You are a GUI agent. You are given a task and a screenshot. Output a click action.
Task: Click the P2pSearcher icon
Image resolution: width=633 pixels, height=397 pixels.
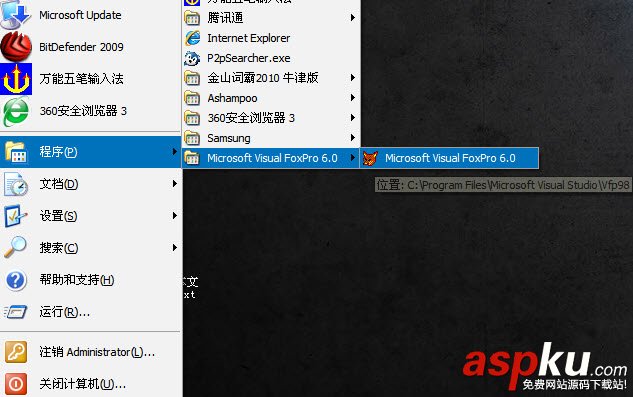point(192,59)
